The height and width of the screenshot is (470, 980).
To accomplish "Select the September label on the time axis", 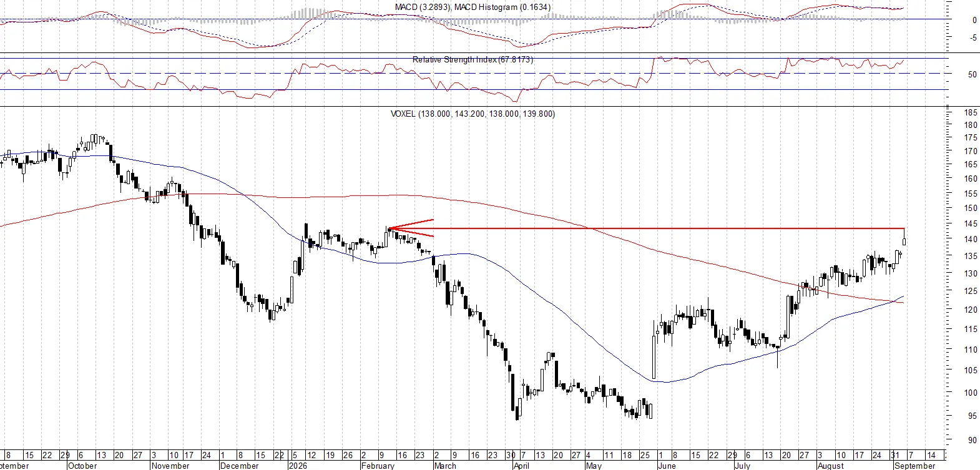I will click(915, 466).
